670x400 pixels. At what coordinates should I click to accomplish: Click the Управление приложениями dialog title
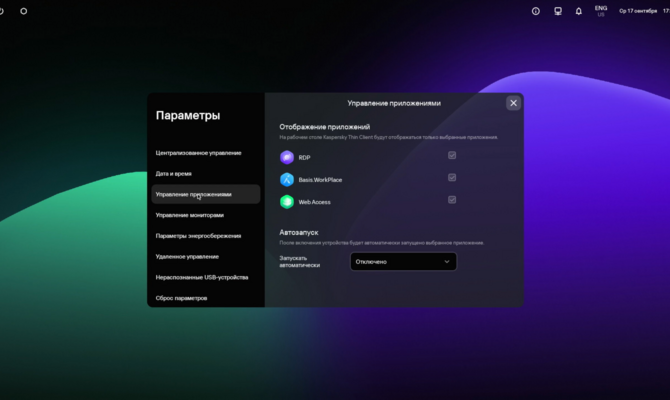point(394,103)
